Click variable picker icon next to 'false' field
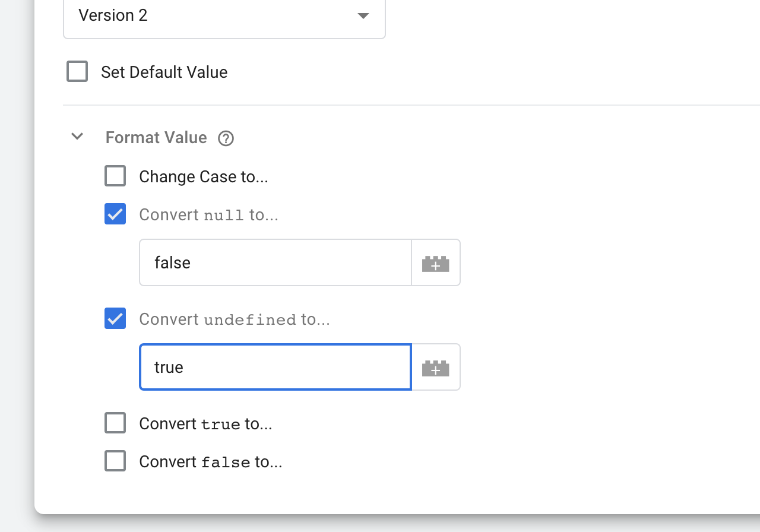The image size is (760, 532). pos(435,263)
